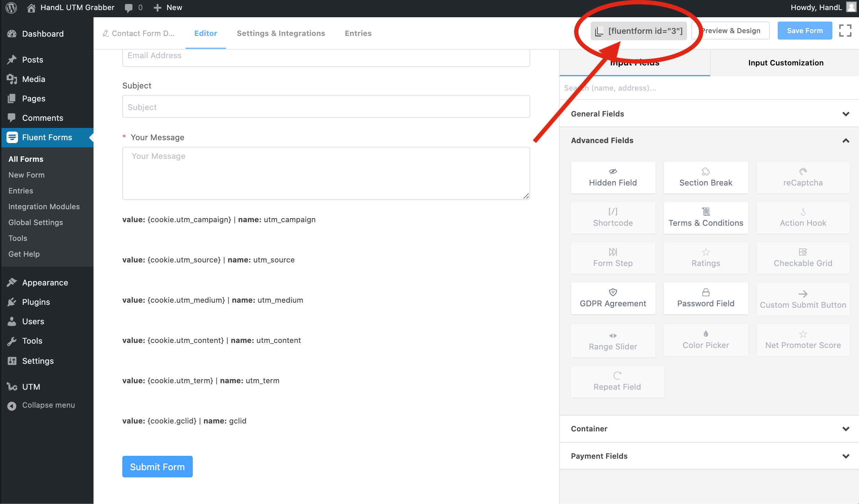Click the Hidden Field eye icon
Screen dimensions: 859x504
tap(613, 171)
